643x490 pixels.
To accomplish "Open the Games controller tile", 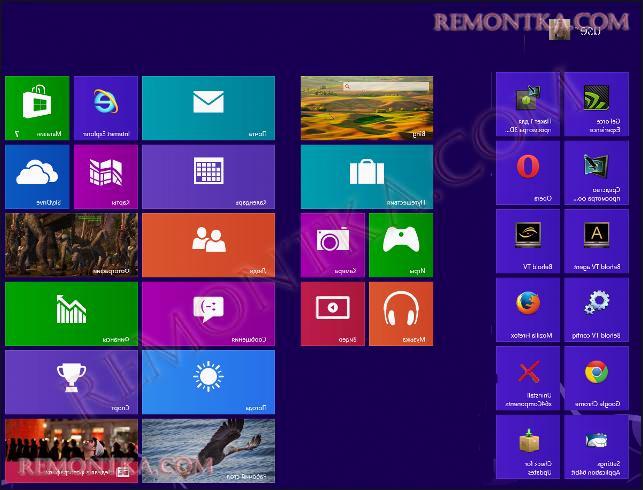I will pyautogui.click(x=401, y=245).
